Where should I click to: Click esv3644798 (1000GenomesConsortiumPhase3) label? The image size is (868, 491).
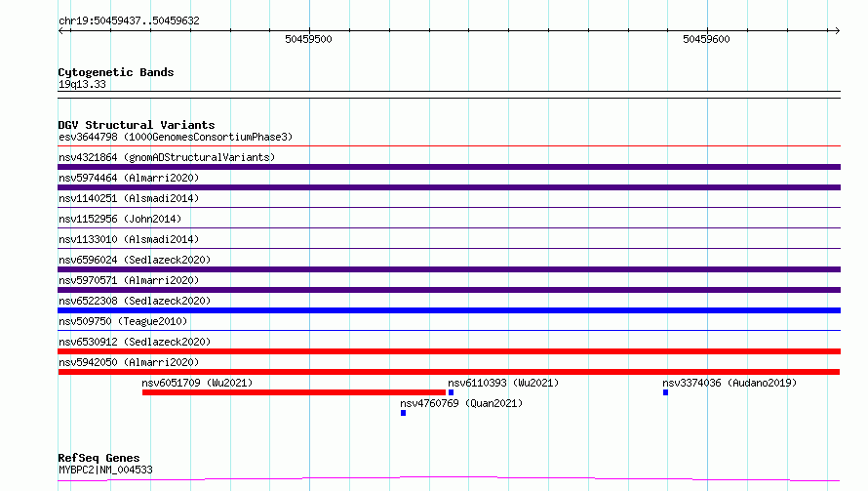tap(176, 137)
